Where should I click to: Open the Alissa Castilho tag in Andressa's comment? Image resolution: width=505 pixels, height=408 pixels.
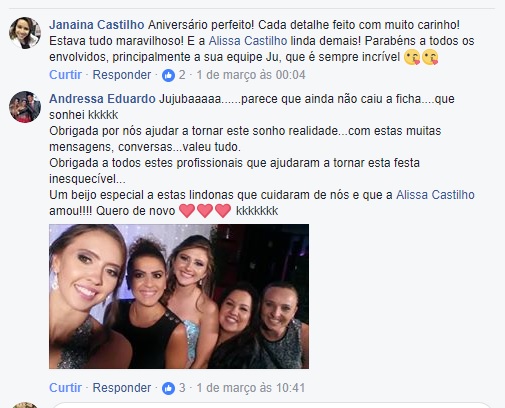(x=435, y=195)
